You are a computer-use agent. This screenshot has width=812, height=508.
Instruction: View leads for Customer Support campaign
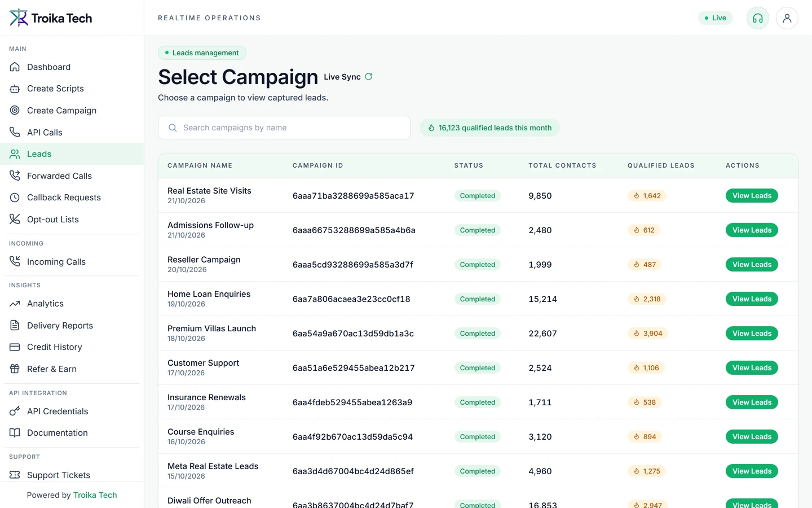pyautogui.click(x=752, y=368)
